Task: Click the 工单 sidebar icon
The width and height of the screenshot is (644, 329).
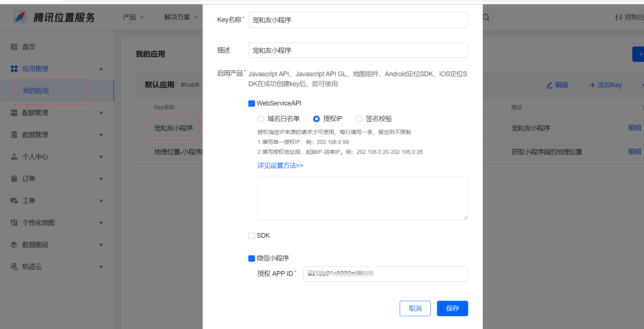Action: [14, 201]
